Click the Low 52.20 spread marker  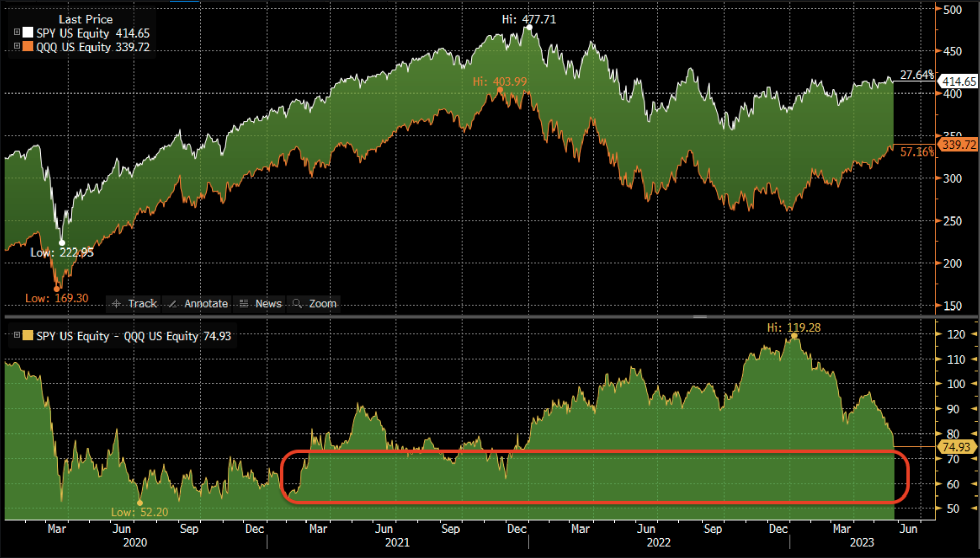click(x=140, y=503)
